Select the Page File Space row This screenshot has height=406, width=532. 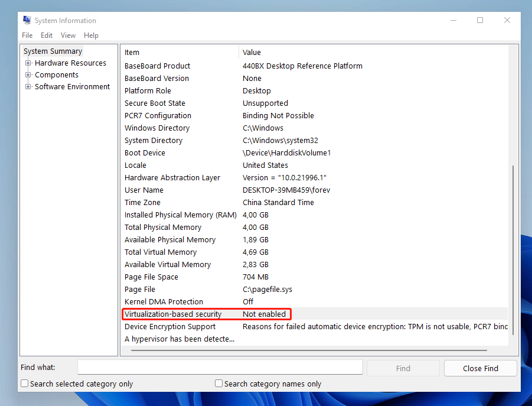(314, 277)
